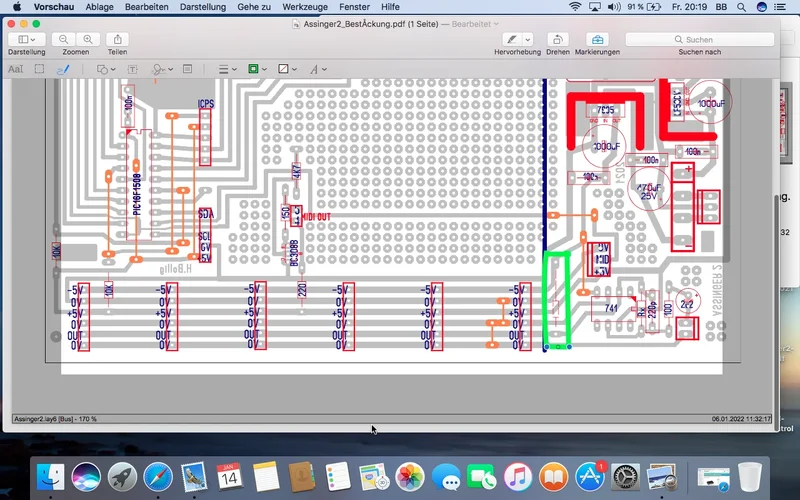Open Finder from the Dock
The image size is (800, 500).
tap(49, 476)
